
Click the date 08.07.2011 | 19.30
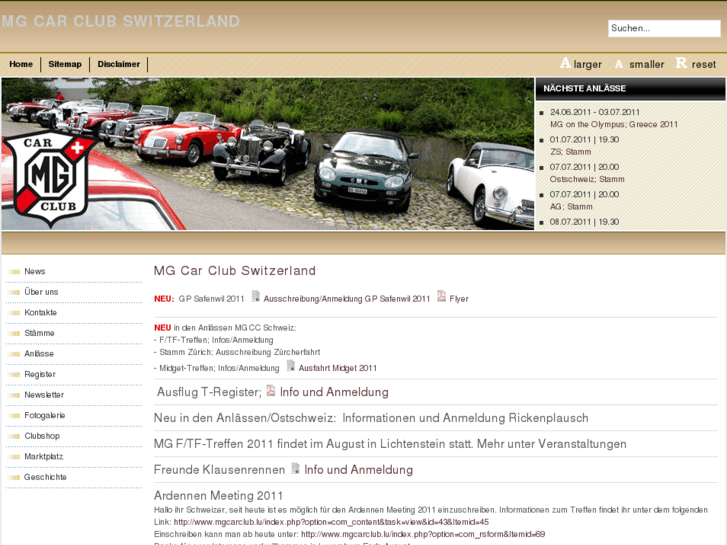[584, 222]
